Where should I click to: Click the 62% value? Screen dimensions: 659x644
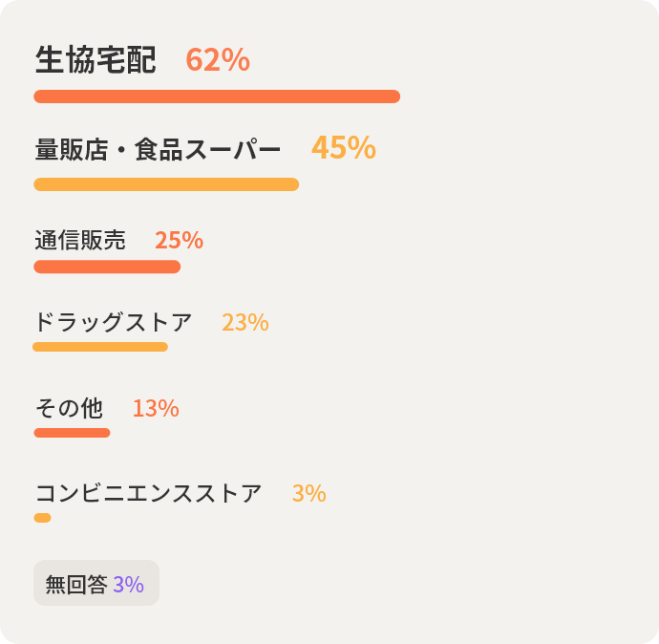point(218,60)
